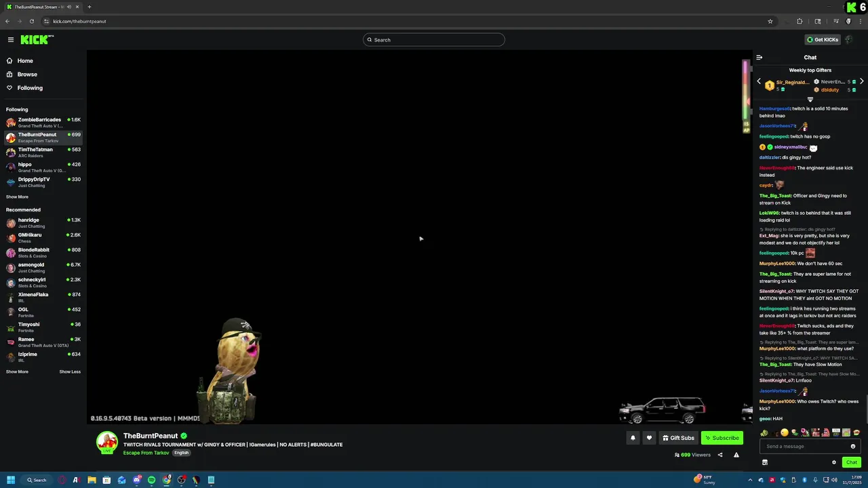Open hanridge recommended channel
This screenshot has height=488, width=868.
point(43,223)
